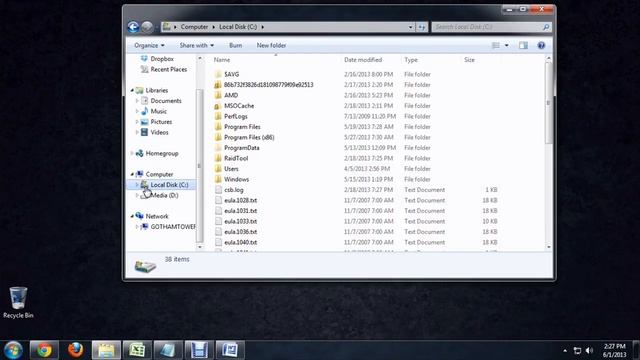The height and width of the screenshot is (360, 640).
Task: Open Excel from the taskbar
Action: 137,350
